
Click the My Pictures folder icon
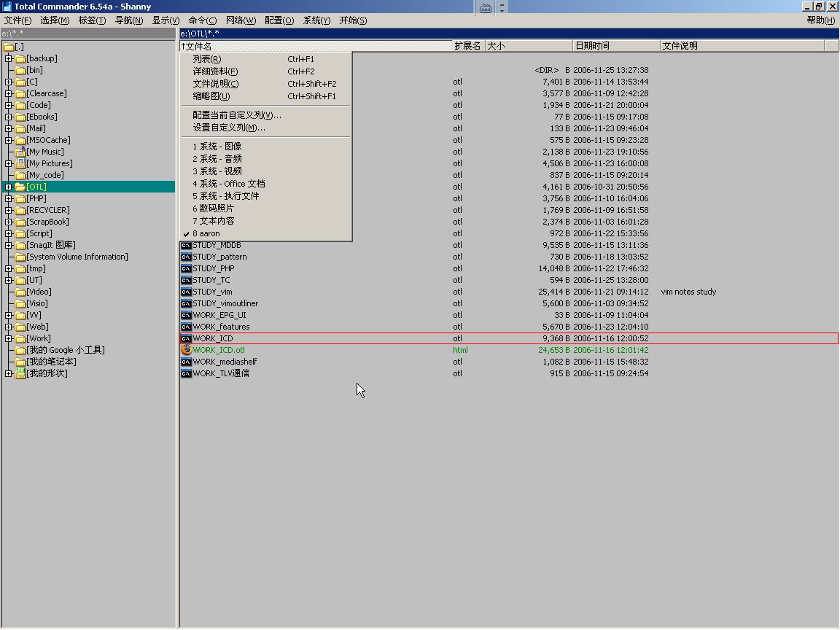20,163
